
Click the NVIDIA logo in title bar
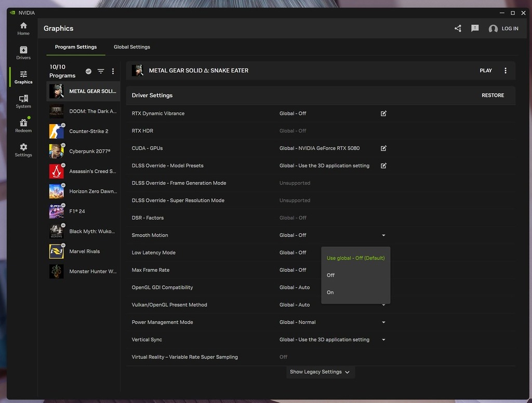12,13
